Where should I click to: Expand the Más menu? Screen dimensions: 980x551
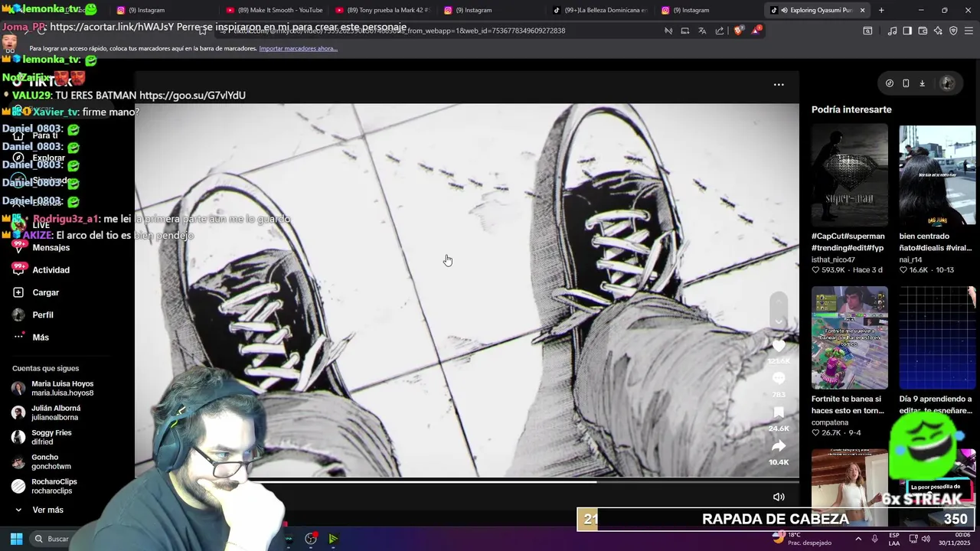(x=31, y=337)
